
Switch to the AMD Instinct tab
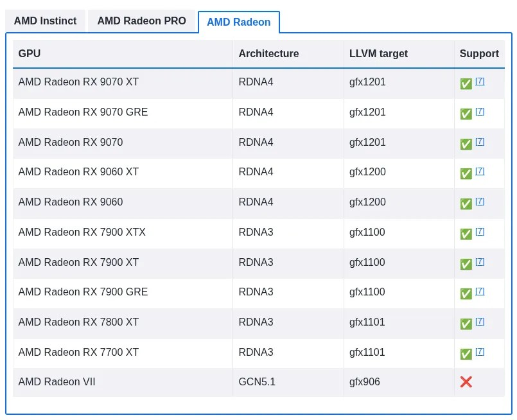45,21
